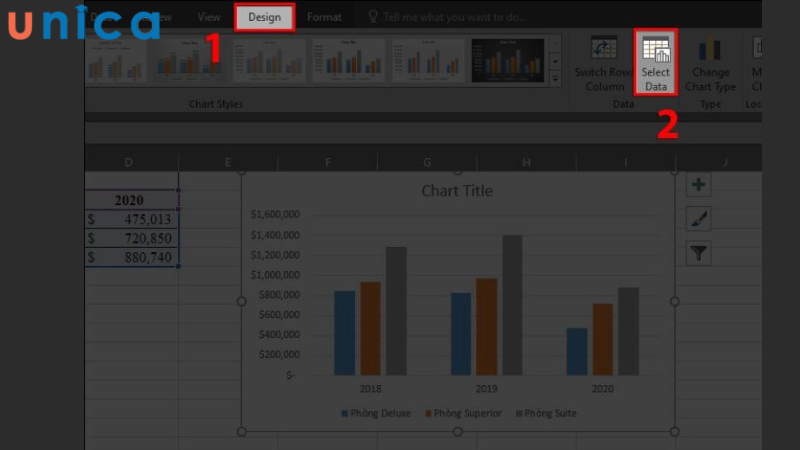The image size is (800, 450).
Task: Expand the chart styles gallery More arrow
Action: (x=556, y=78)
